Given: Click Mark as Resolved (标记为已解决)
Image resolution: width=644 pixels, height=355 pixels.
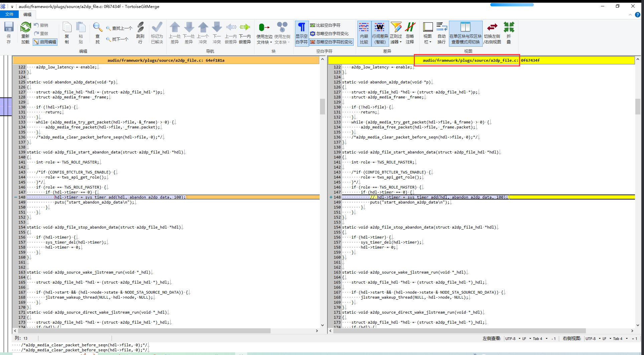Looking at the screenshot, I should tap(157, 33).
